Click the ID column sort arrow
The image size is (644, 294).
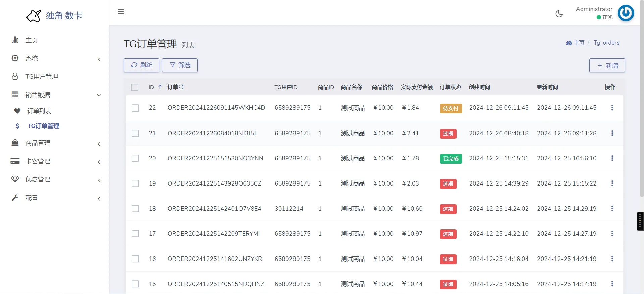point(160,87)
